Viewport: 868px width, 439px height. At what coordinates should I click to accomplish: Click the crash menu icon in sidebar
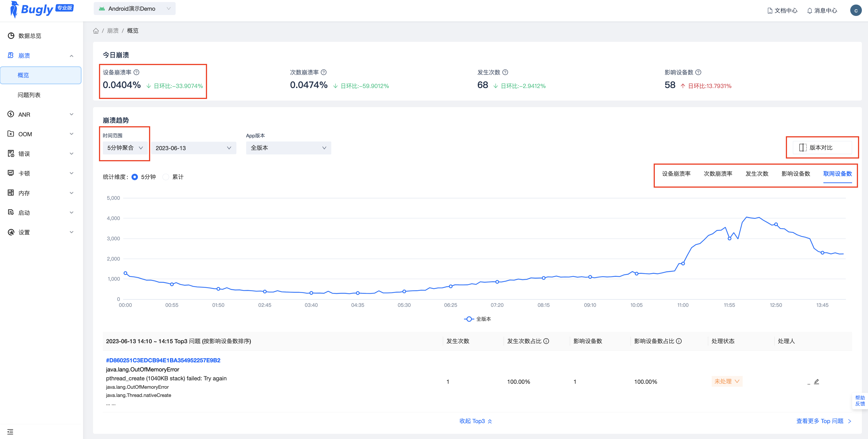pyautogui.click(x=11, y=55)
